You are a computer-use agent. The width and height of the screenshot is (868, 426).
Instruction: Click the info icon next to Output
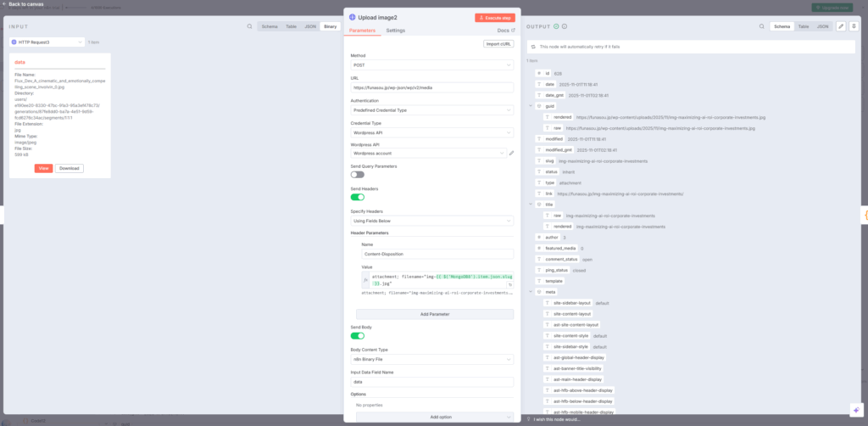[565, 26]
